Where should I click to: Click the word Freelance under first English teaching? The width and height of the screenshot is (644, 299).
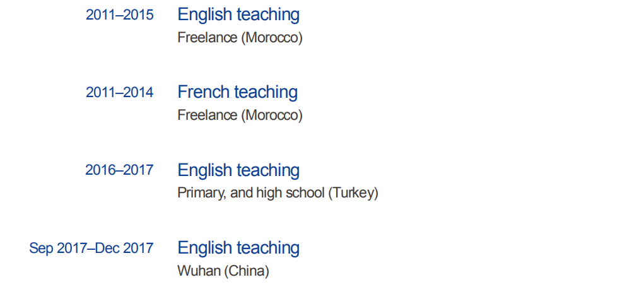point(208,38)
